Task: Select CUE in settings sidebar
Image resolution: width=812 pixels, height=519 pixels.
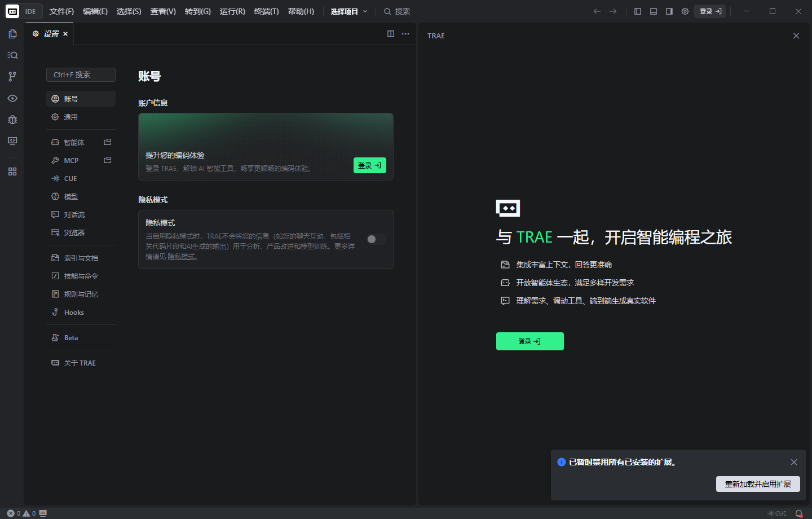Action: pos(81,178)
